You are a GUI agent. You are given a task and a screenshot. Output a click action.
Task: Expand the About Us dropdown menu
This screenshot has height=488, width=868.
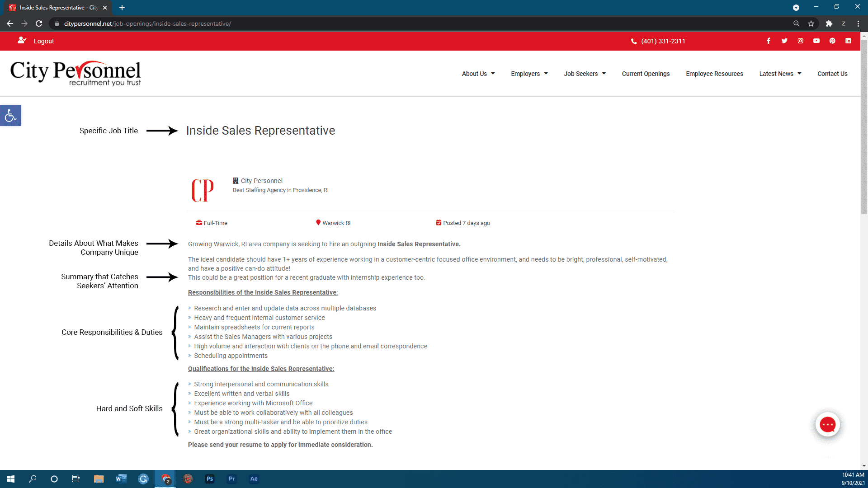click(478, 74)
